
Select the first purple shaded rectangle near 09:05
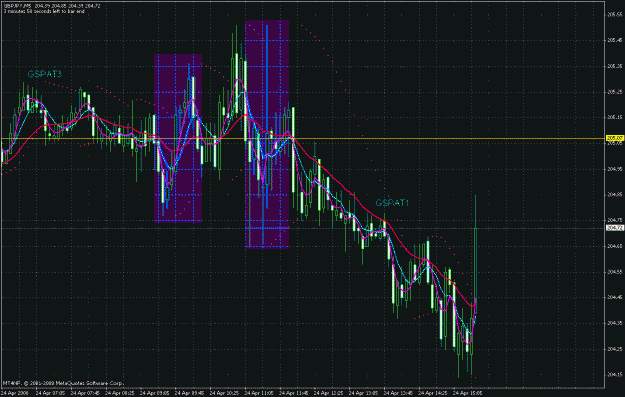178,138
